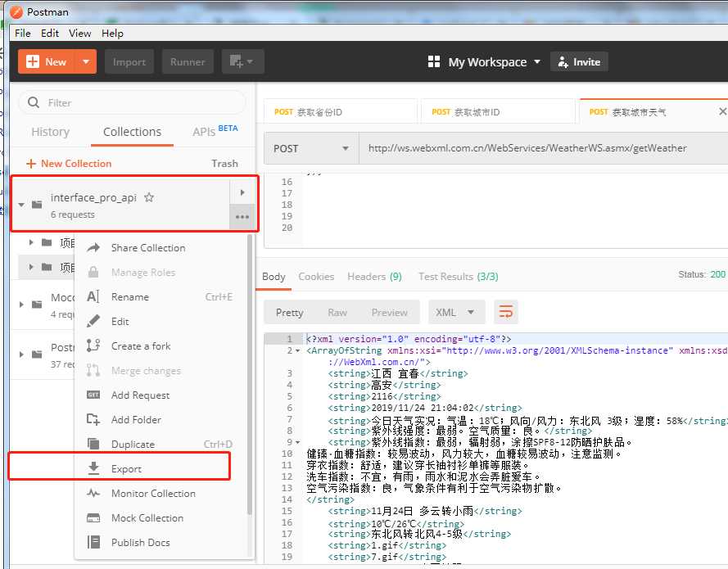
Task: Select the Raw view mode
Action: click(x=337, y=313)
